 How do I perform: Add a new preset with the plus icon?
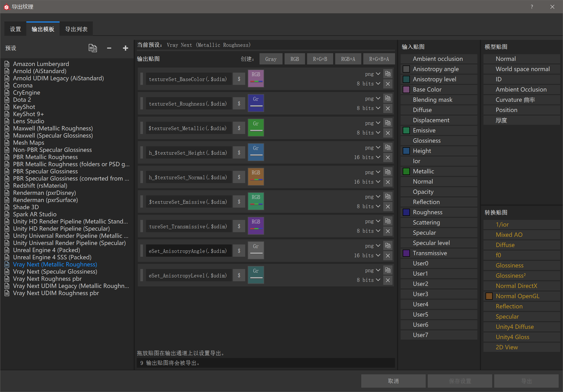125,48
